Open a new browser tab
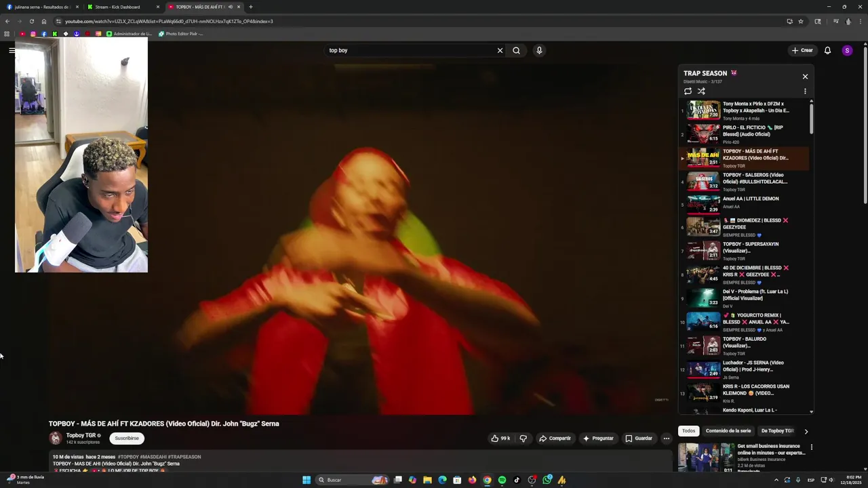Image resolution: width=868 pixels, height=488 pixels. (x=251, y=7)
